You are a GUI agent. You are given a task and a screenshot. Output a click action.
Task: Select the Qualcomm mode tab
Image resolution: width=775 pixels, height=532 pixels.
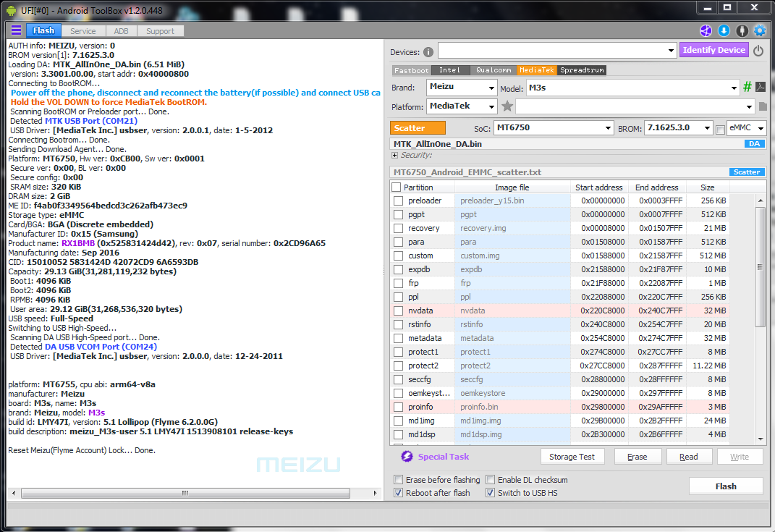click(494, 70)
